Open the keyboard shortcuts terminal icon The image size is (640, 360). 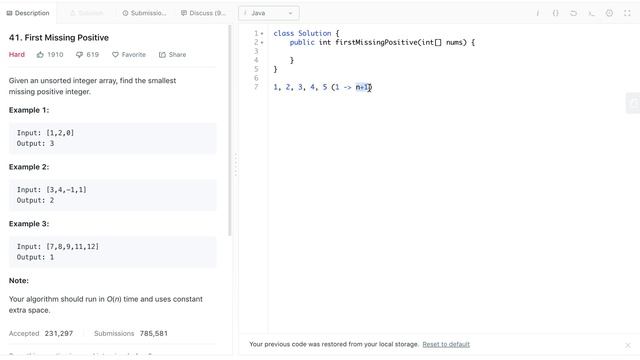tap(591, 13)
